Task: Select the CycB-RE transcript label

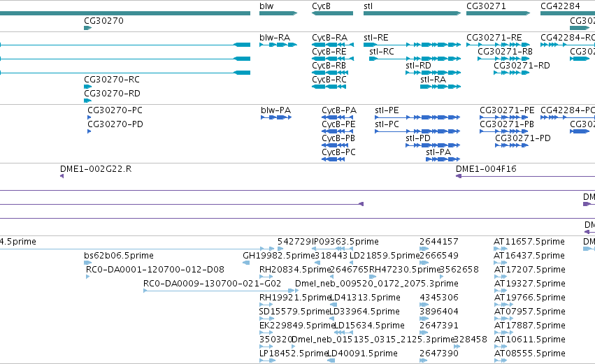Action: [329, 52]
